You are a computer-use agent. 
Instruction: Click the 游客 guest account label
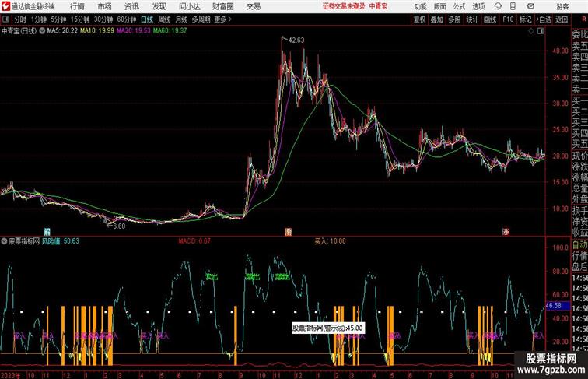(x=562, y=6)
